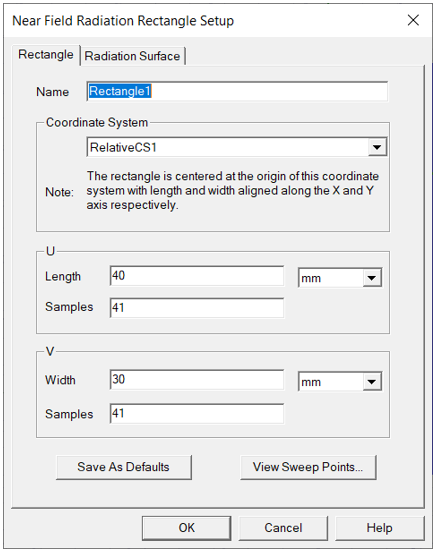Select the Rectangle tab
This screenshot has height=550, width=438.
[46, 55]
